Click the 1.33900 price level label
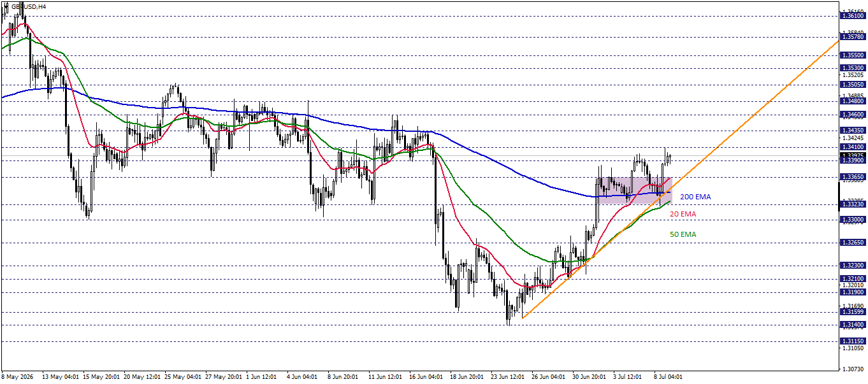868x384 pixels. pos(853,160)
